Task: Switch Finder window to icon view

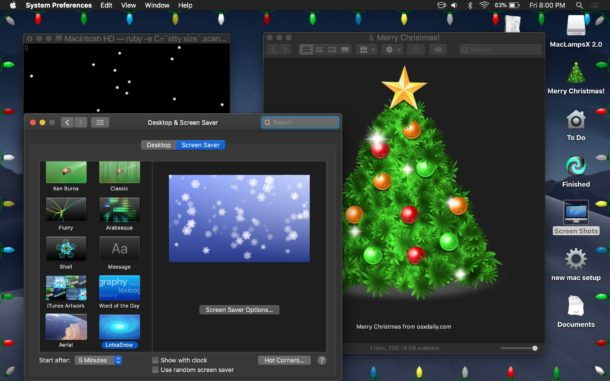Action: pyautogui.click(x=306, y=50)
